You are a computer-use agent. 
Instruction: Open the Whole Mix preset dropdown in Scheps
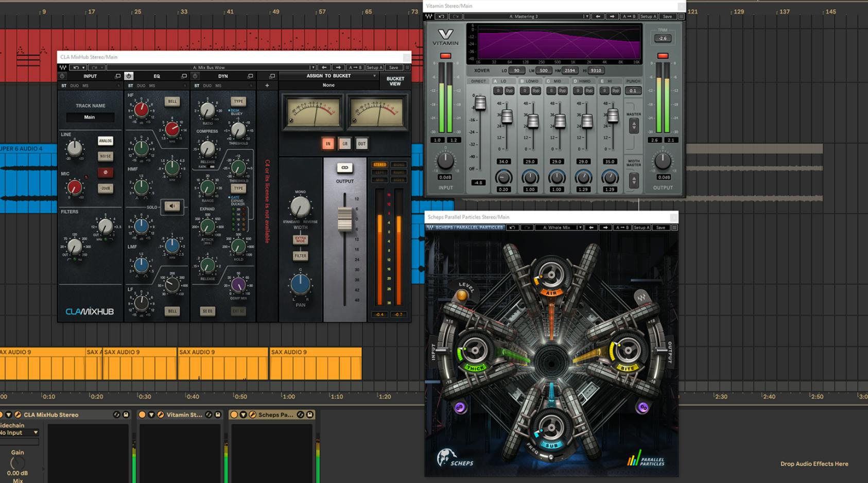(559, 228)
